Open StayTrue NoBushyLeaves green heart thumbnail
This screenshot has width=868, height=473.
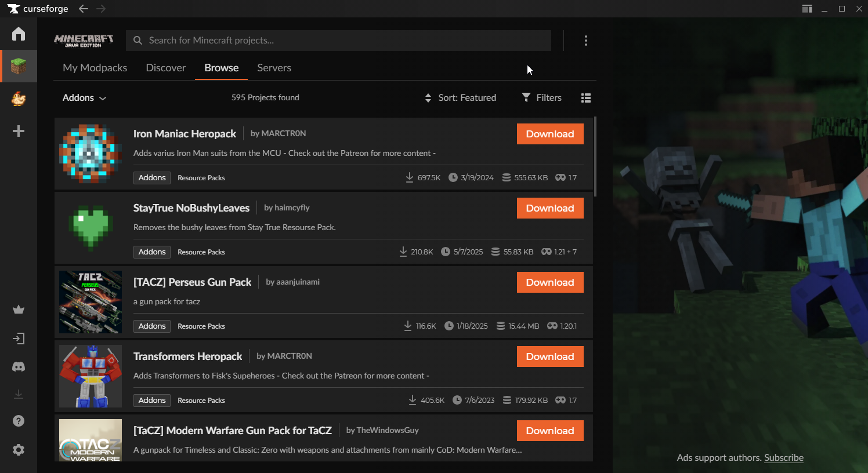coord(91,228)
